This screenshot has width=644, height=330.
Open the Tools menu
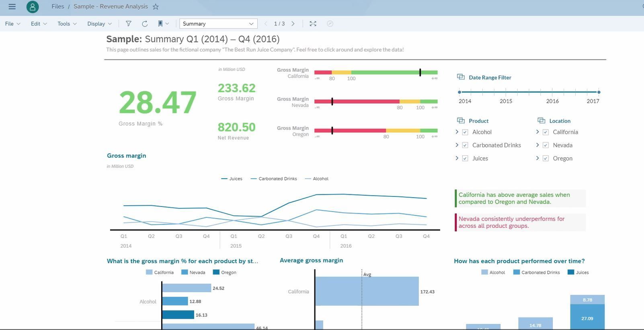(x=67, y=24)
